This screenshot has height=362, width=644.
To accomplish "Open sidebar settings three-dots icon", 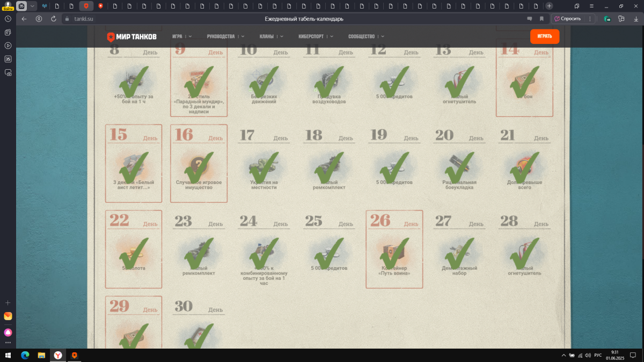I will click(x=8, y=342).
